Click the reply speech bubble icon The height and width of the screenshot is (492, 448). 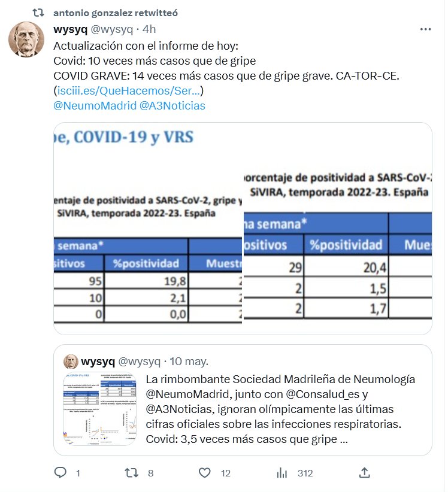[60, 473]
